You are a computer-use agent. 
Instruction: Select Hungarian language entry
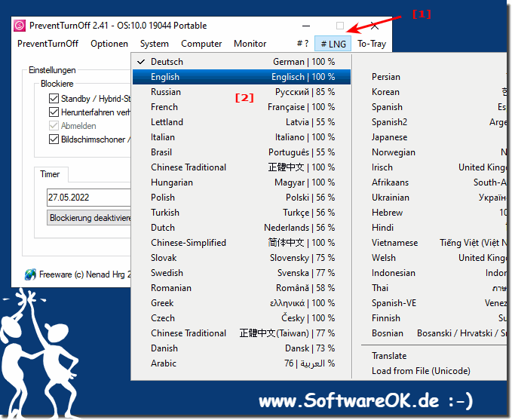[x=241, y=182]
